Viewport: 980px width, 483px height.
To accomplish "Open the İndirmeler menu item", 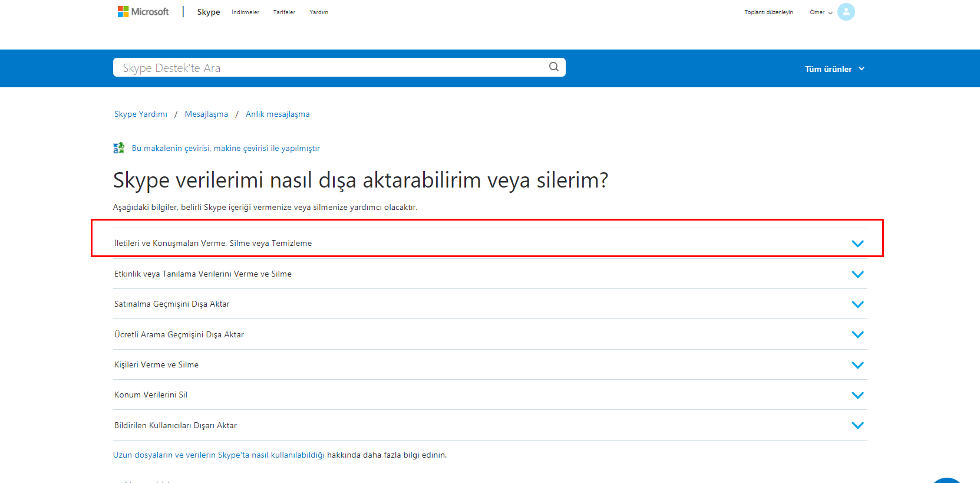I will [245, 12].
